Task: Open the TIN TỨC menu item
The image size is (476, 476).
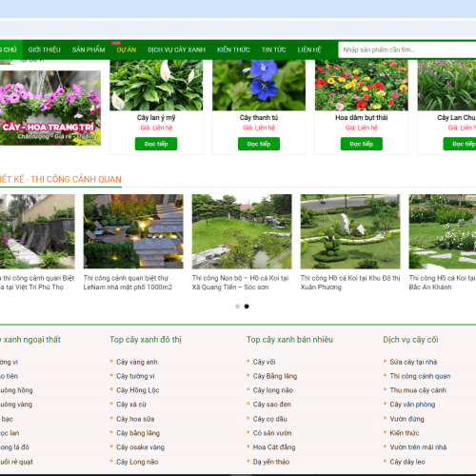Action: point(273,50)
